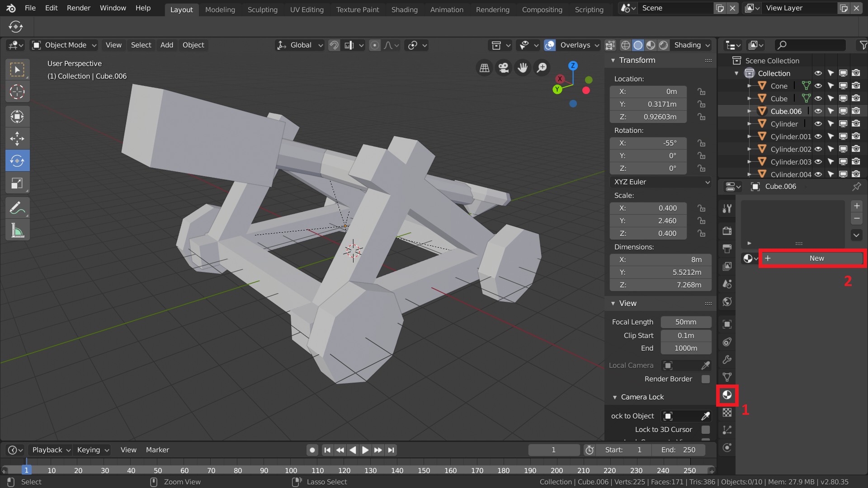The image size is (868, 488).
Task: Select the Scale tool
Action: click(x=17, y=183)
